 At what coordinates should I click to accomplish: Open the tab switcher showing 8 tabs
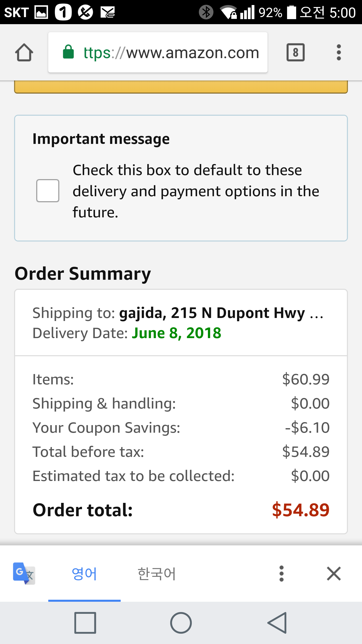pyautogui.click(x=295, y=52)
